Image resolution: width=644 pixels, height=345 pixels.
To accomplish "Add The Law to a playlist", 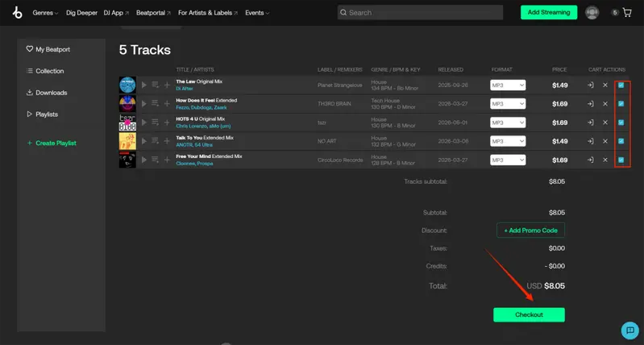I will 167,85.
